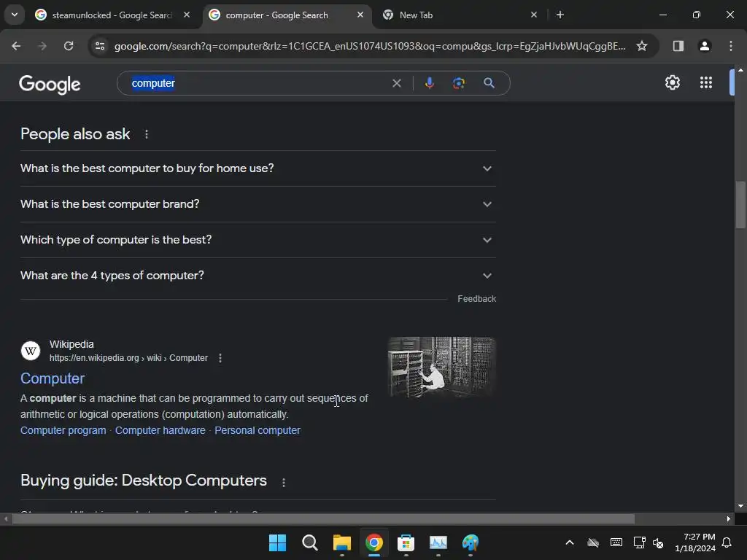Click the address bar URL

(x=370, y=46)
